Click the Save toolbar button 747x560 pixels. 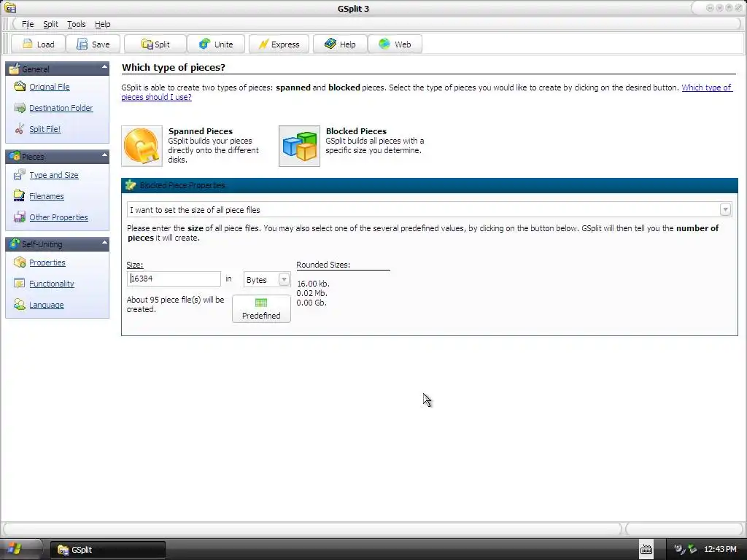click(93, 44)
